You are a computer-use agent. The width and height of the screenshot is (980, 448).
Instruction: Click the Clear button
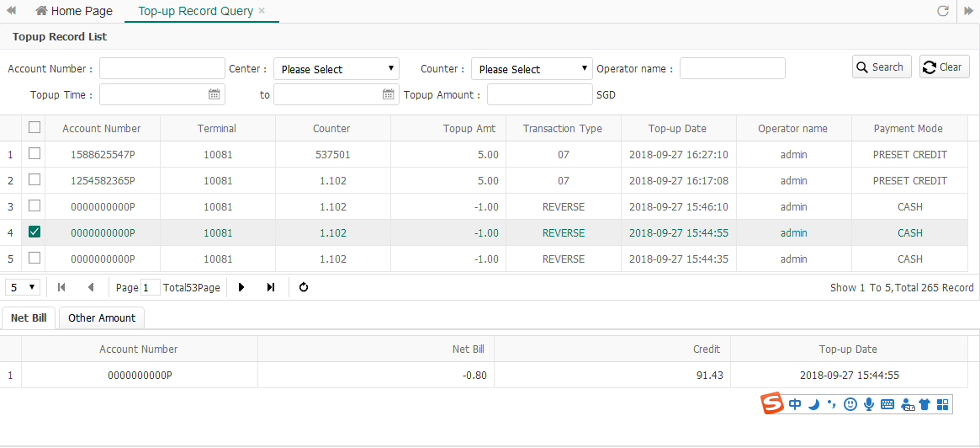[x=944, y=67]
